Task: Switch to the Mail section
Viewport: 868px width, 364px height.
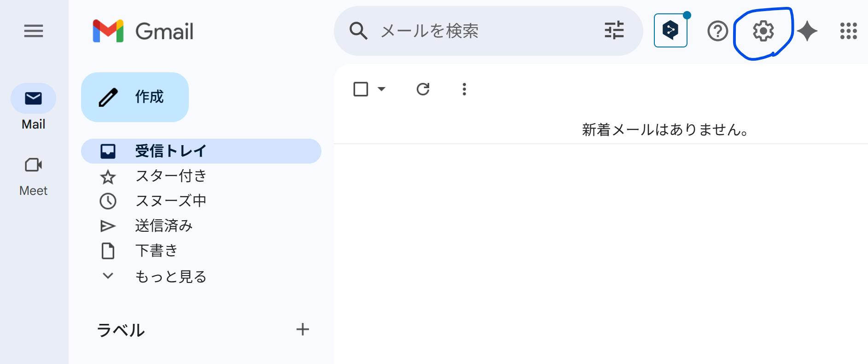Action: coord(33,106)
